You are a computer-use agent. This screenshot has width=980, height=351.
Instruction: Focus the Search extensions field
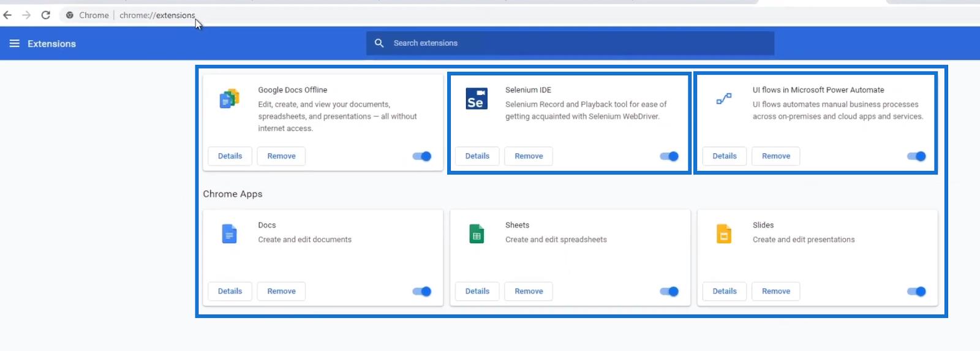[570, 43]
